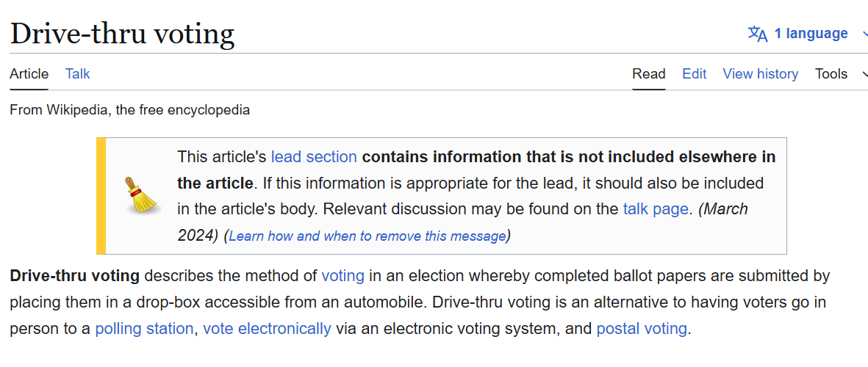This screenshot has height=367, width=868.
Task: Expand the Tools menu
Action: [831, 73]
